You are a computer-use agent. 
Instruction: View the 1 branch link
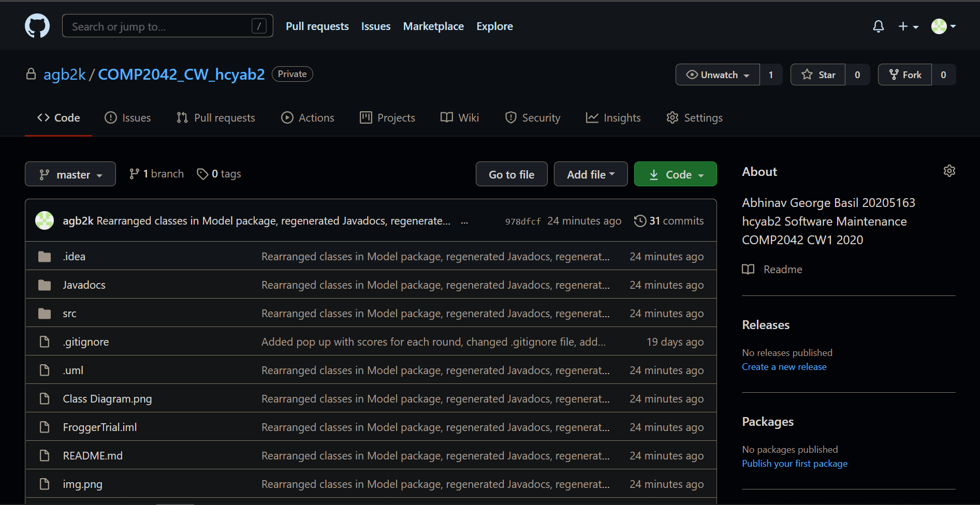pyautogui.click(x=156, y=174)
